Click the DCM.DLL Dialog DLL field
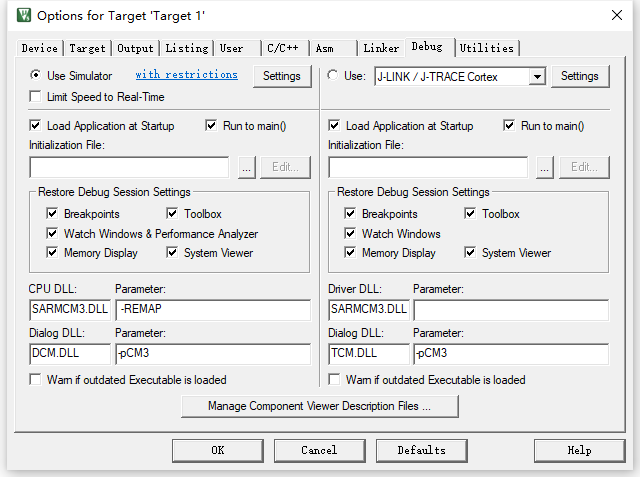640x477 pixels. tap(70, 353)
